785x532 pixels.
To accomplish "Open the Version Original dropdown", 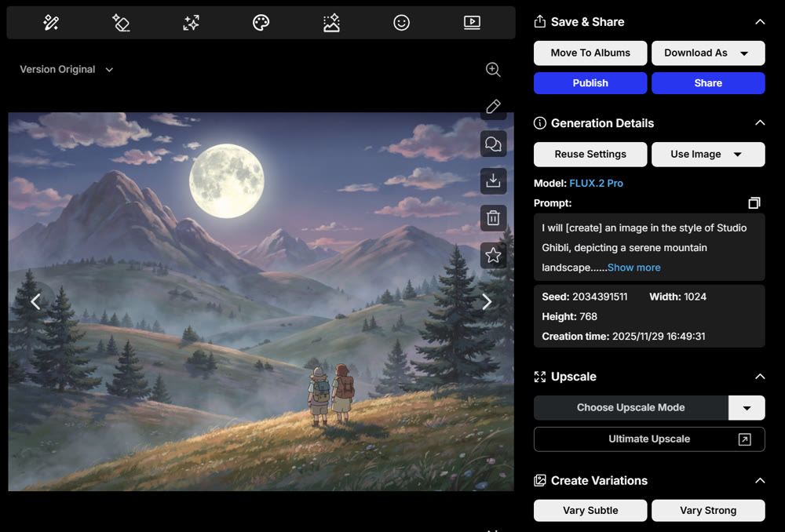I will [x=67, y=70].
